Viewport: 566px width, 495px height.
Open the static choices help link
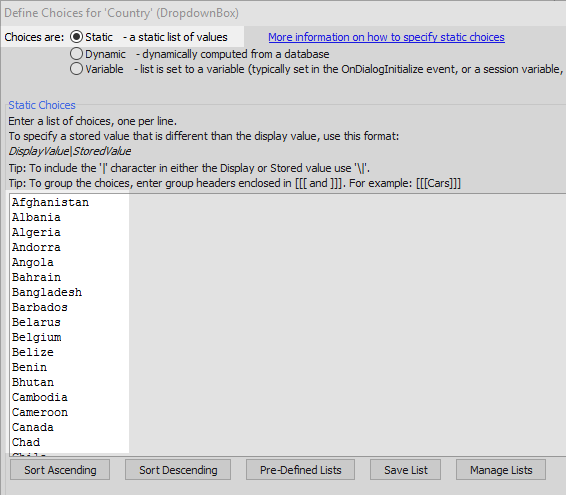click(386, 37)
